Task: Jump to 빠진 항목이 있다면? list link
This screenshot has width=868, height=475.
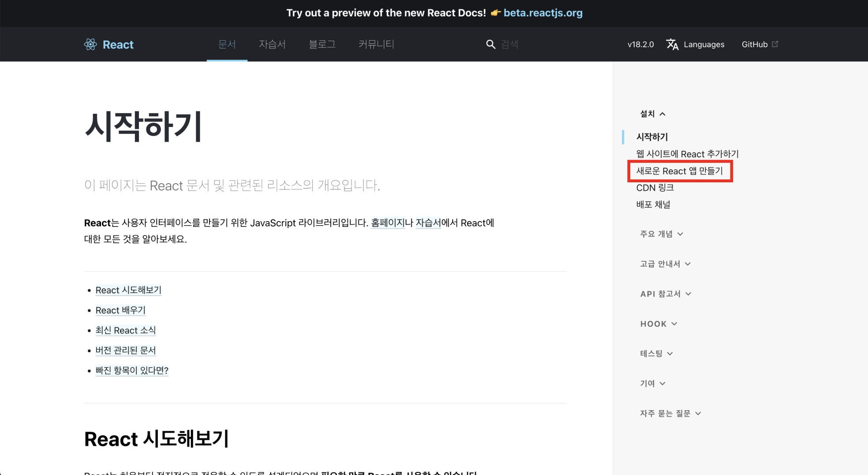Action: tap(132, 370)
